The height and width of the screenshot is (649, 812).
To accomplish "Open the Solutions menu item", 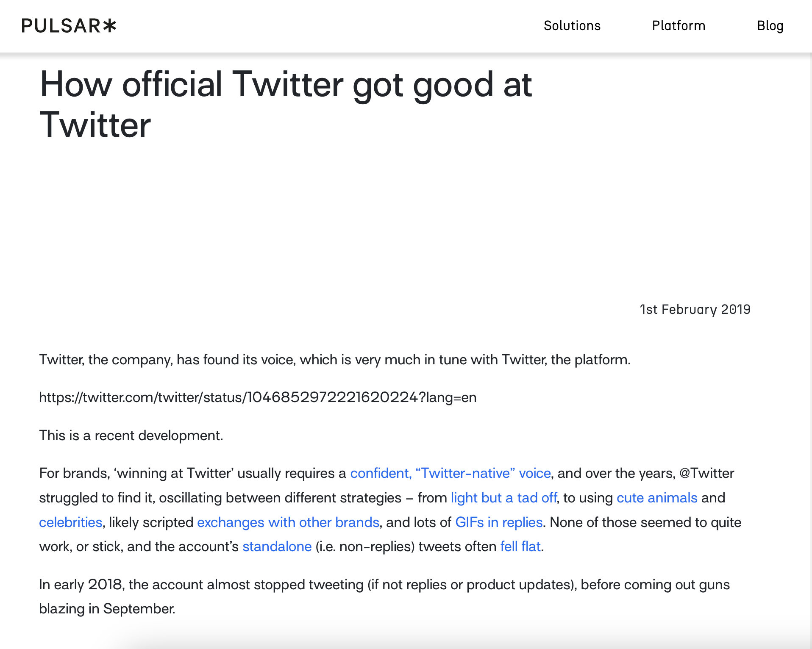I will [572, 26].
